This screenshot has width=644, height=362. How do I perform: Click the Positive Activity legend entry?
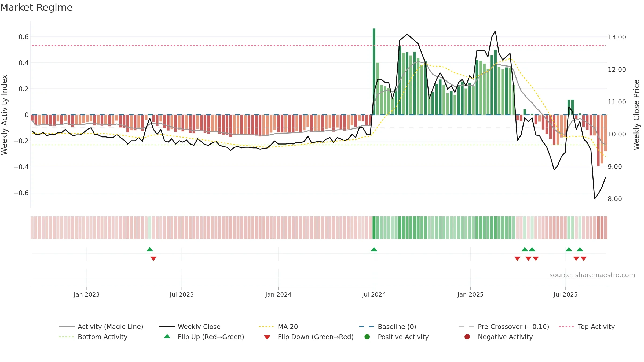pos(397,337)
